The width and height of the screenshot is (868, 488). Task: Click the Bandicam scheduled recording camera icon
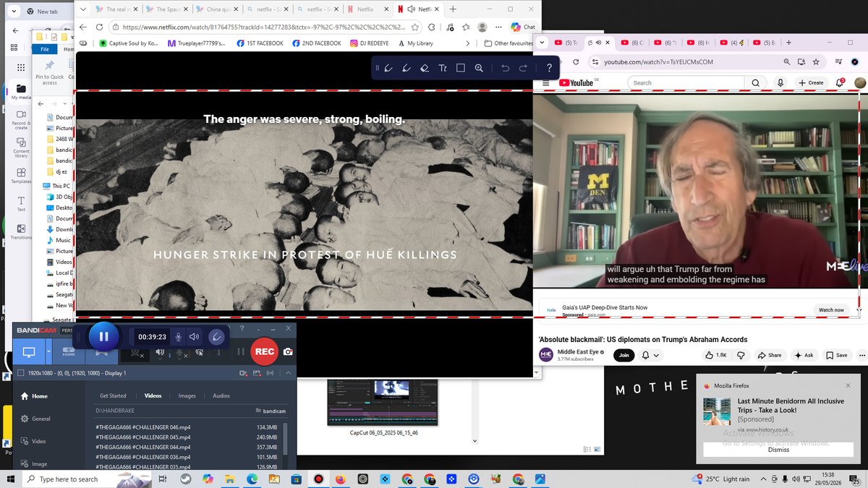pos(244,373)
